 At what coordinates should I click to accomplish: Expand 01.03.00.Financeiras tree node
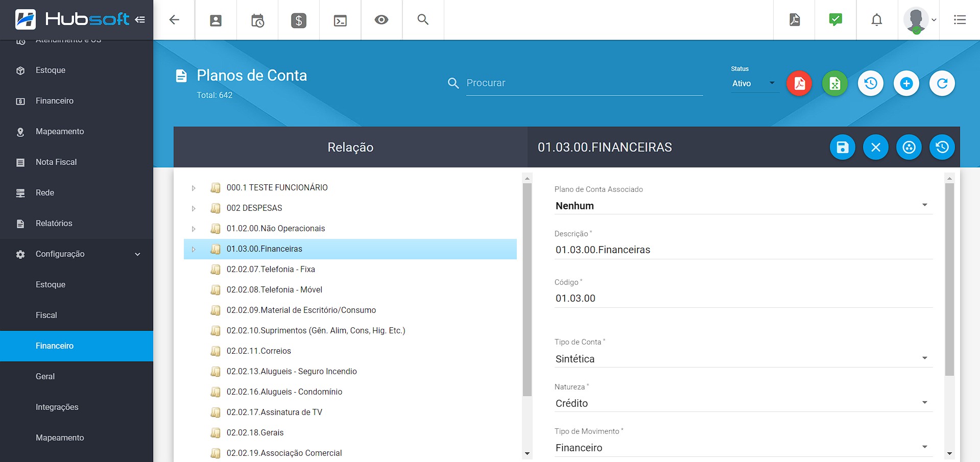pos(194,249)
